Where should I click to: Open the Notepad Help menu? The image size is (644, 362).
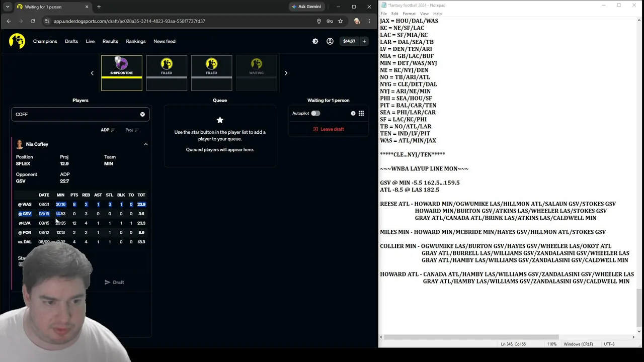pos(438,14)
